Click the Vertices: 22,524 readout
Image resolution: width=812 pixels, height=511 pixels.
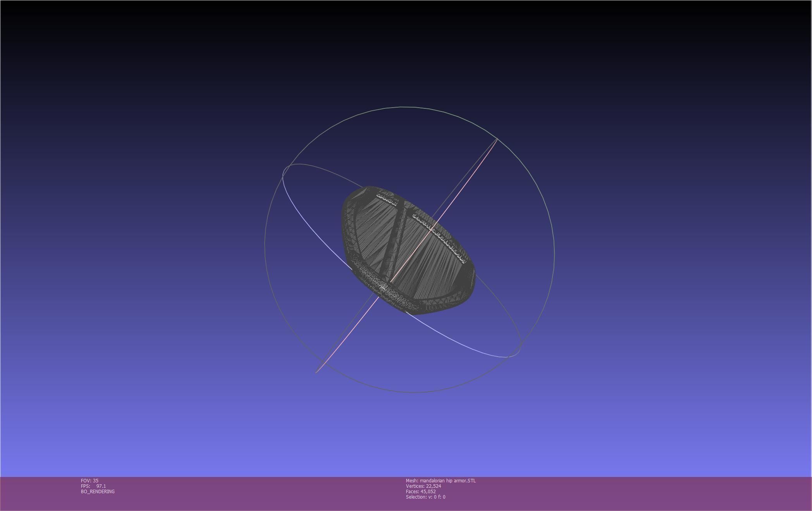click(423, 486)
